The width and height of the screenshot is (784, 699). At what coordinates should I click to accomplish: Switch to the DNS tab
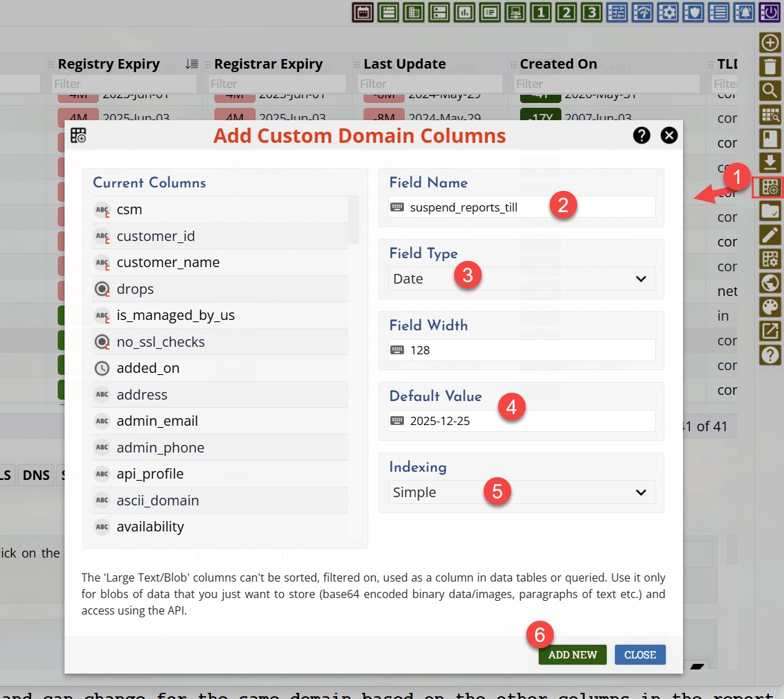[x=36, y=475]
